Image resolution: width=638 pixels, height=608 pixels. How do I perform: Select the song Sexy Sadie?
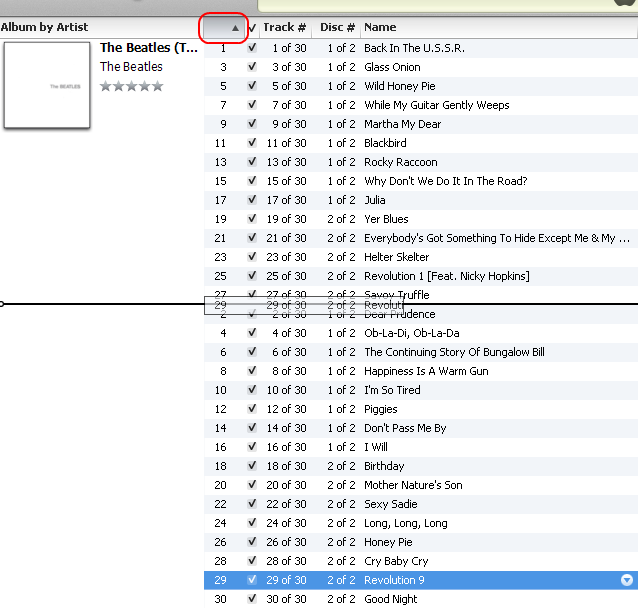391,504
